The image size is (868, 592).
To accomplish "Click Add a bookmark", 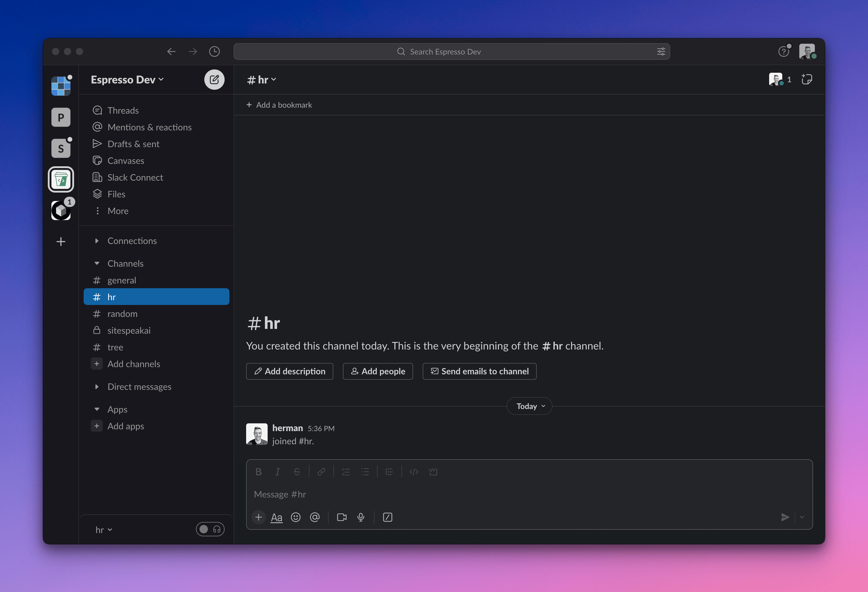I will tap(279, 105).
